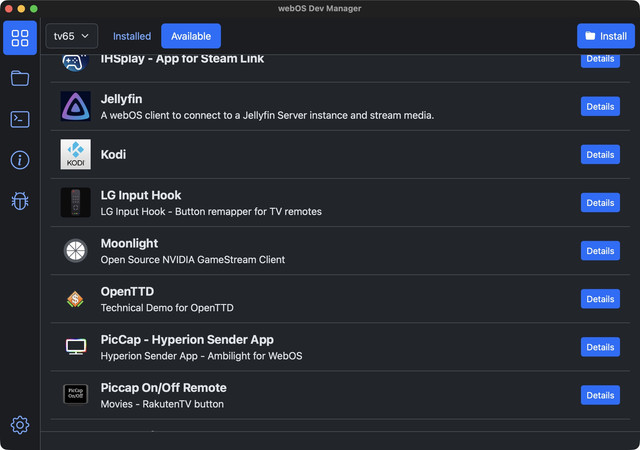
Task: Switch to the Installed tab
Action: pyautogui.click(x=132, y=36)
